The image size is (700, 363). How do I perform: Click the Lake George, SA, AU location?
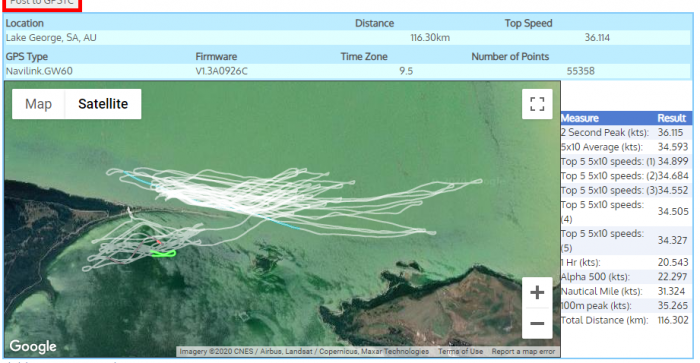(x=51, y=38)
